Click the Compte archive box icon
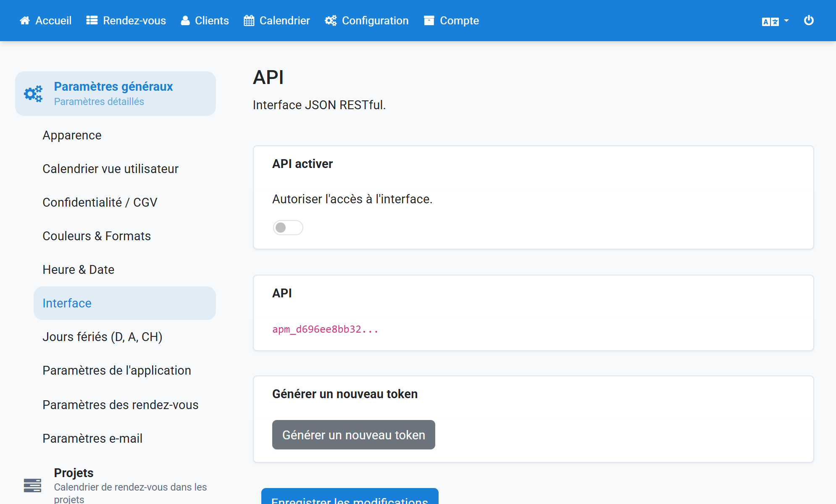The width and height of the screenshot is (836, 504). [429, 21]
